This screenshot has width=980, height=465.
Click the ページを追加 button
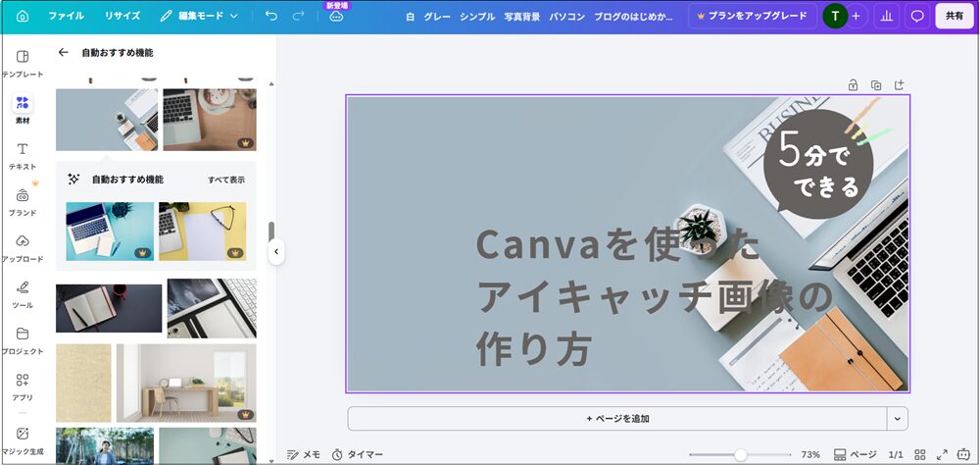[x=617, y=419]
